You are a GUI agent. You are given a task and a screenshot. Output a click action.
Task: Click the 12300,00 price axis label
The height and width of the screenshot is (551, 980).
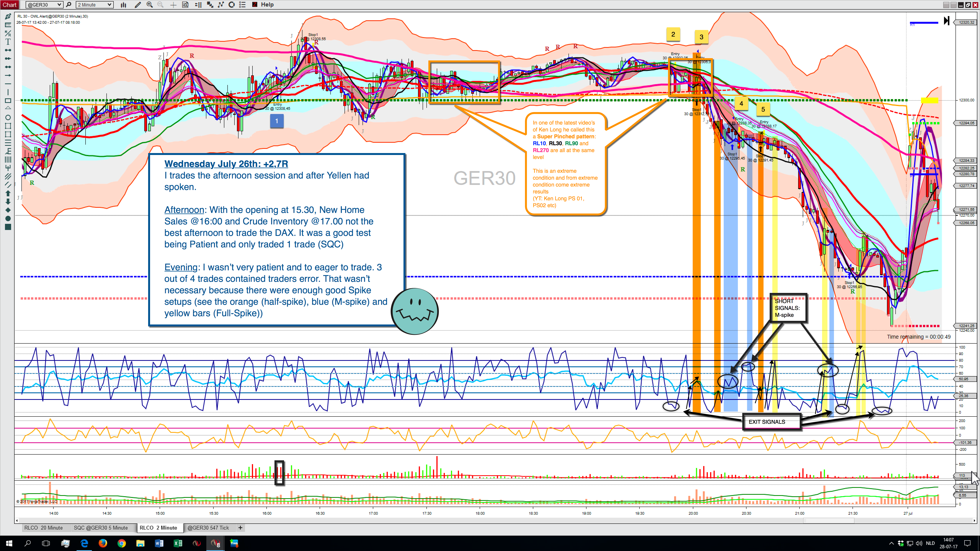tap(966, 100)
